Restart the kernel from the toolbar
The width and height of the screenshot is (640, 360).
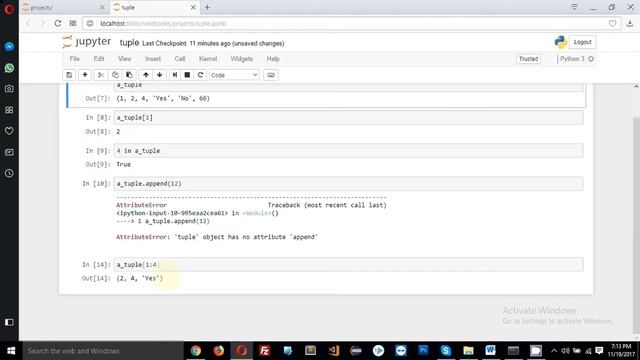click(x=200, y=75)
